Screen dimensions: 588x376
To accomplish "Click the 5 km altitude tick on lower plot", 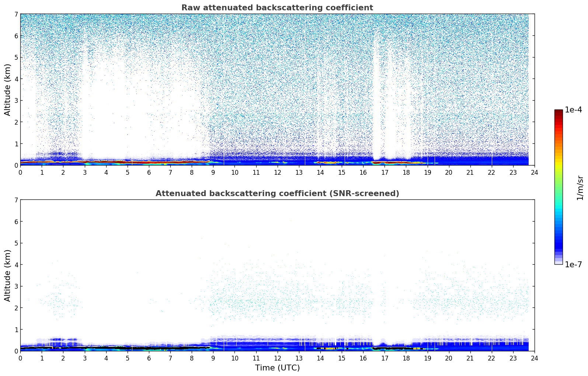I will pyautogui.click(x=16, y=243).
